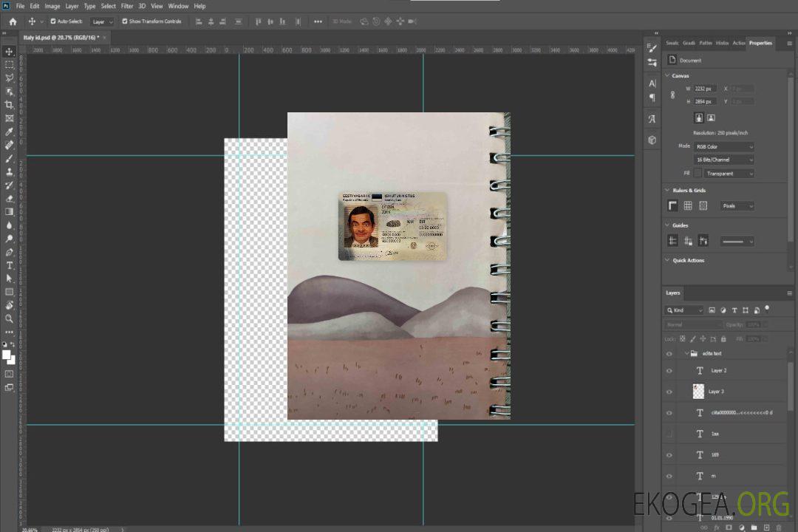Open the Image menu
The width and height of the screenshot is (798, 532).
(x=52, y=6)
